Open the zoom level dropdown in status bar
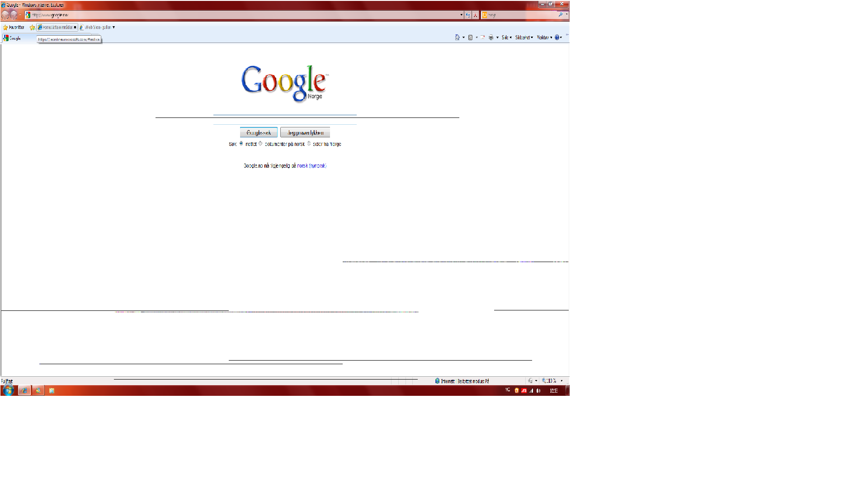This screenshot has width=868, height=488. 562,381
